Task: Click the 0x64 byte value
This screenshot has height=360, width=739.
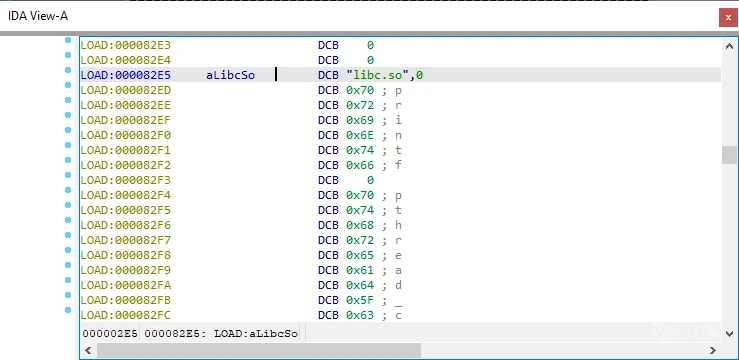Action: (x=360, y=285)
